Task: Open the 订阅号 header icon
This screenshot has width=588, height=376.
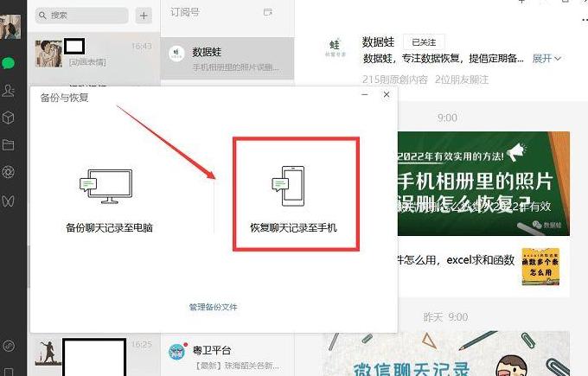Action: 267,12
